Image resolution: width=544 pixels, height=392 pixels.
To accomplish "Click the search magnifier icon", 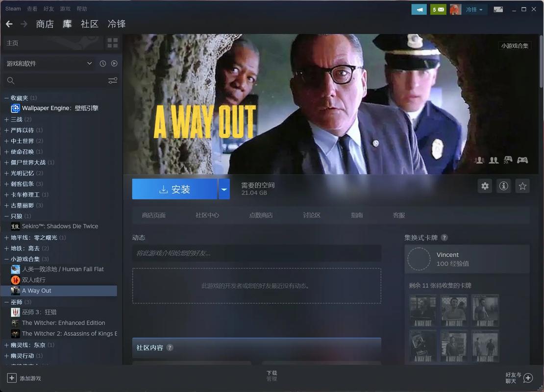I will [11, 81].
